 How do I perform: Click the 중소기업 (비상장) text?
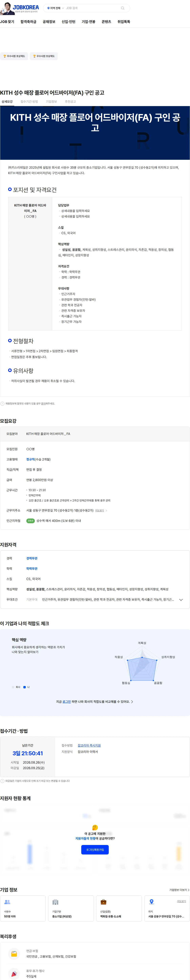pos(62,916)
